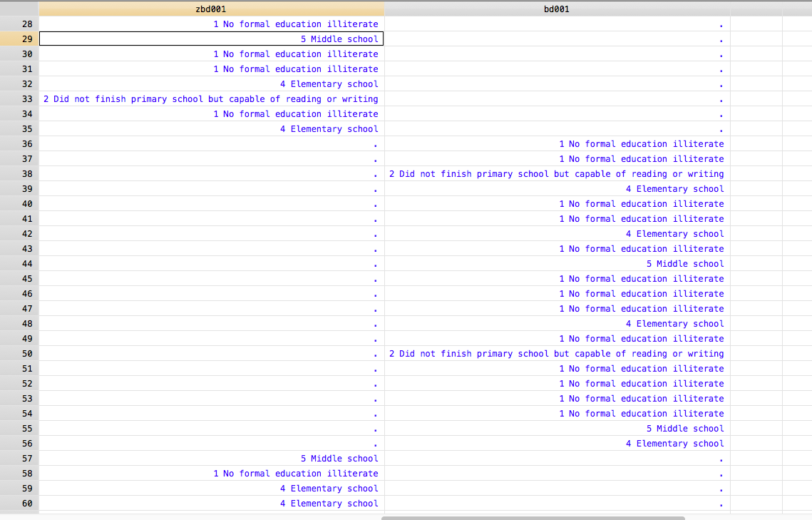Select row number 29 header
812x520 pixels.
point(19,39)
